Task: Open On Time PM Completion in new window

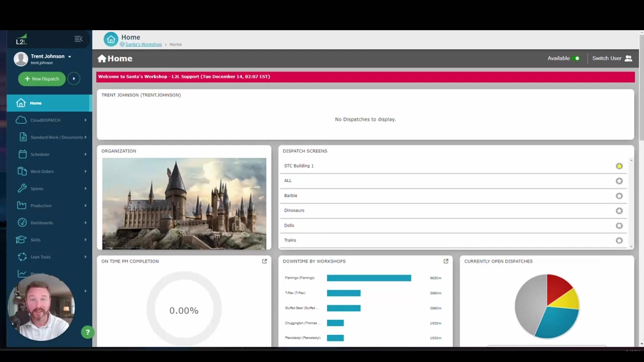Action: [x=265, y=261]
